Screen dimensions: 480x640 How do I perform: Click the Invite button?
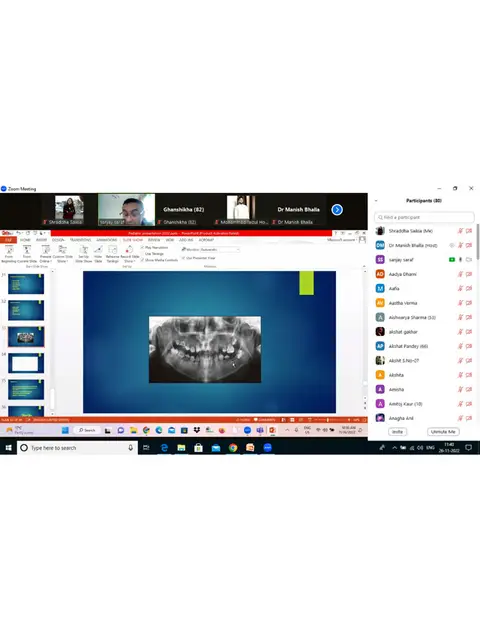pos(397,431)
